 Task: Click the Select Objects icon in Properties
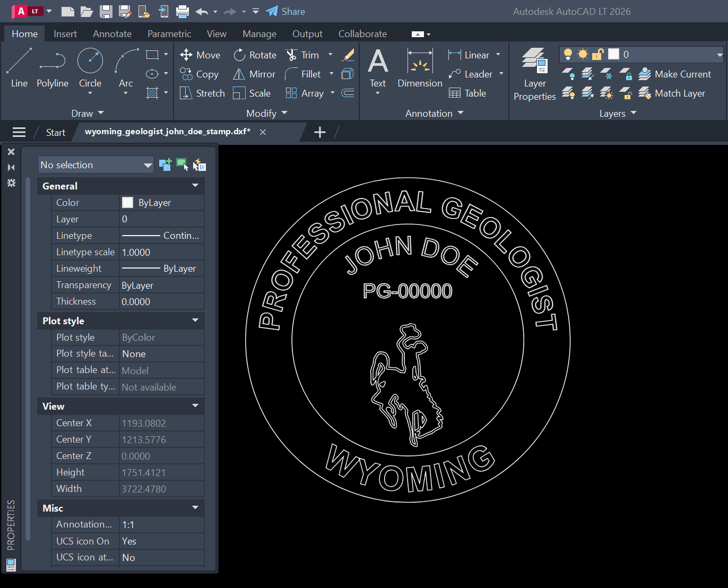point(182,165)
